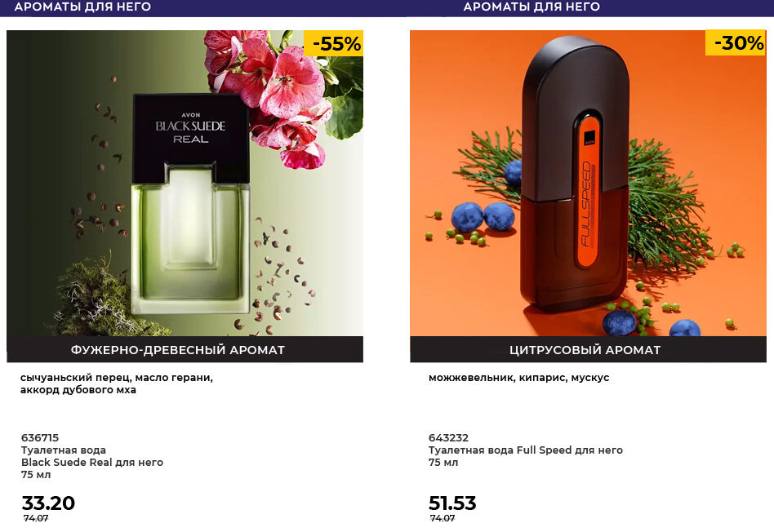Click the left АРОМАТЫ ДЛЯ НЕГО header
Viewport: 774px width, 532px height.
point(82,7)
